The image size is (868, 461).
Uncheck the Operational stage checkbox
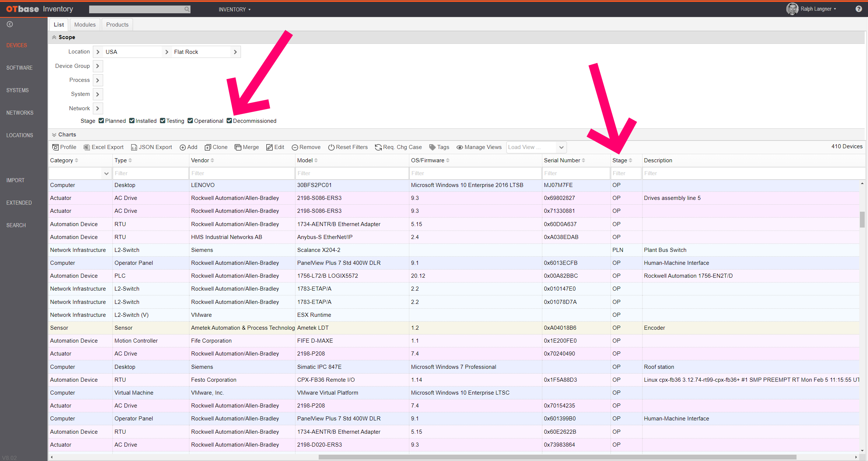[190, 121]
